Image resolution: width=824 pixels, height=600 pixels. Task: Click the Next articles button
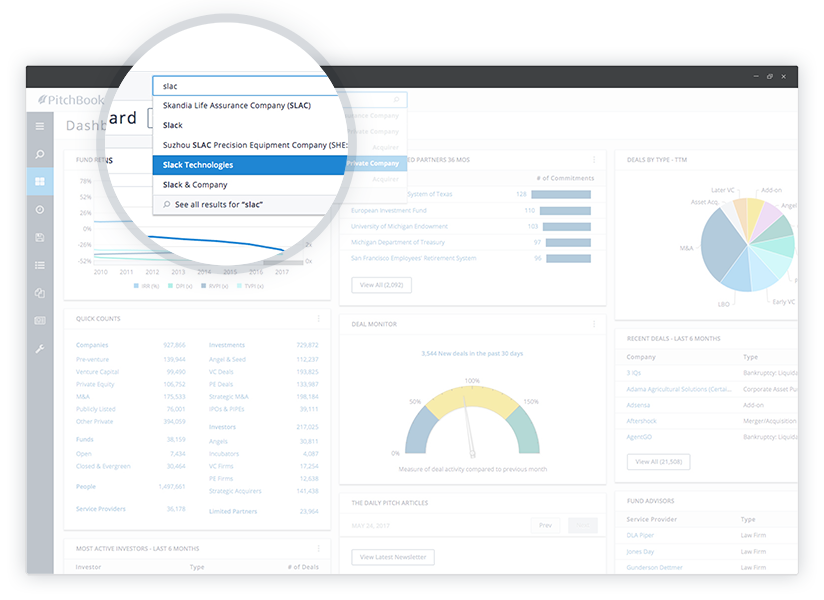(583, 525)
